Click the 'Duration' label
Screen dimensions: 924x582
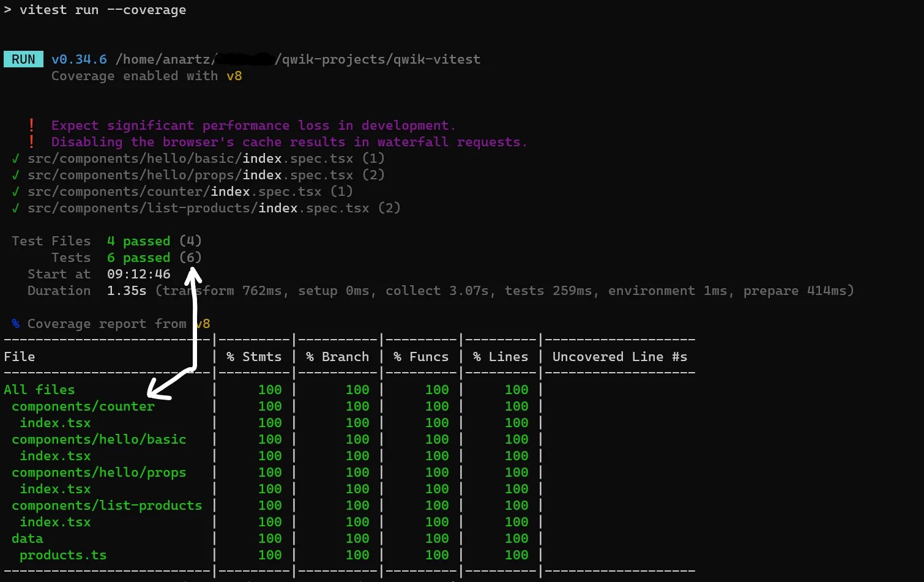pyautogui.click(x=59, y=291)
